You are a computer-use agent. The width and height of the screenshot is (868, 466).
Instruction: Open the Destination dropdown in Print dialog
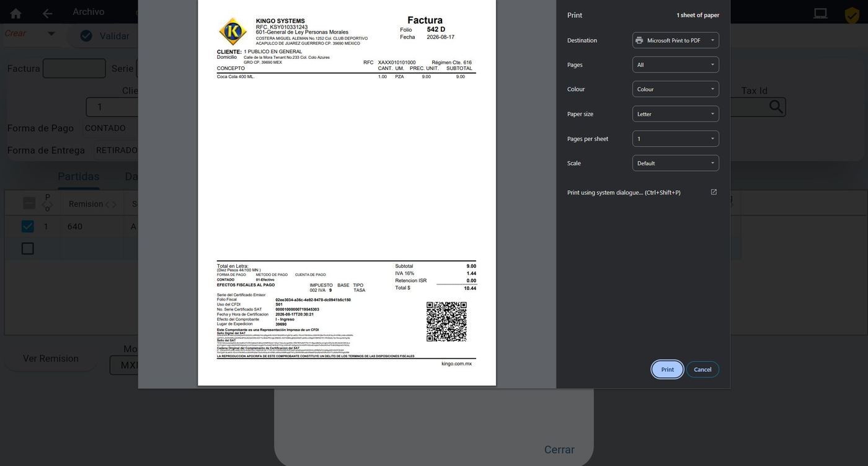tap(676, 40)
